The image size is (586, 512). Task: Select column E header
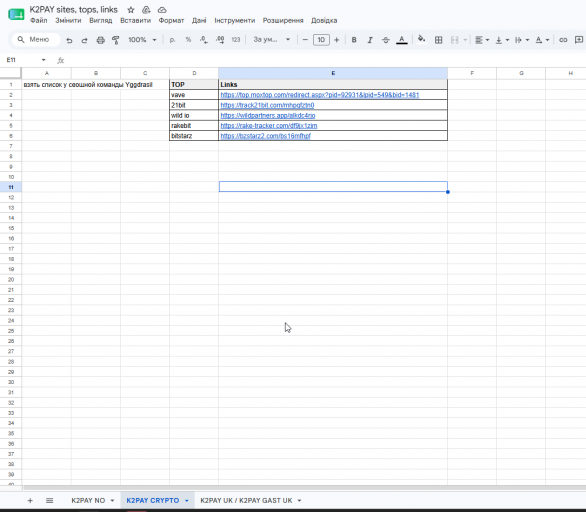click(x=333, y=73)
